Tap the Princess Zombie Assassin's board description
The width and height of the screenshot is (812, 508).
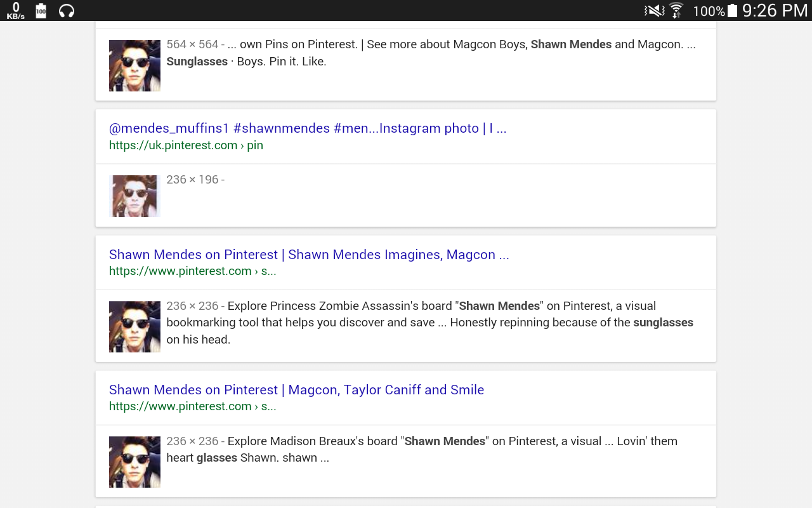point(430,323)
